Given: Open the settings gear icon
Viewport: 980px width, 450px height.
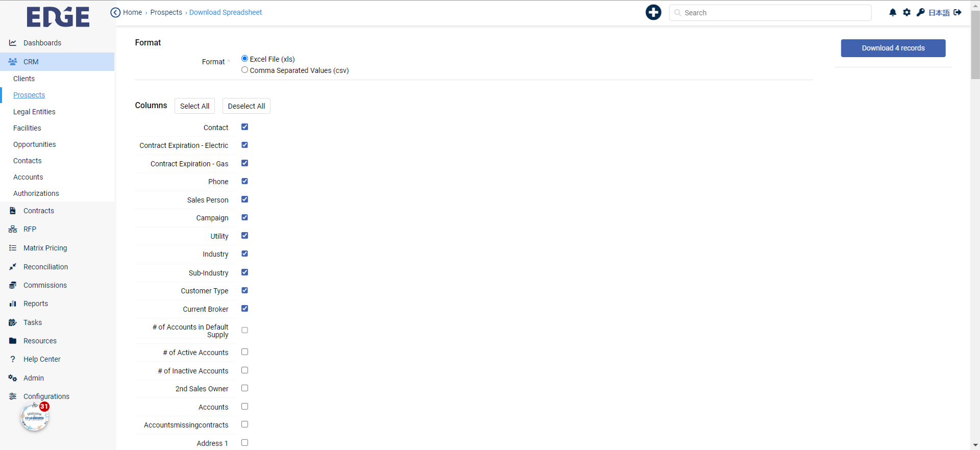Looking at the screenshot, I should click(906, 12).
